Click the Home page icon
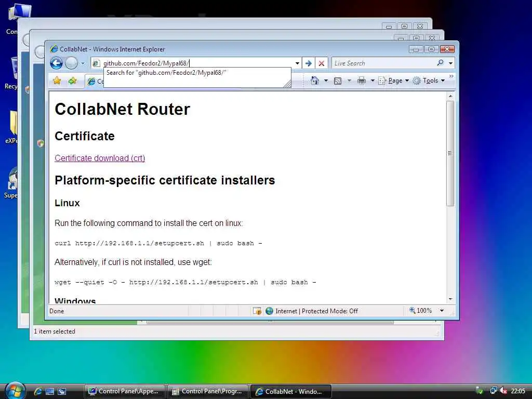 click(315, 81)
